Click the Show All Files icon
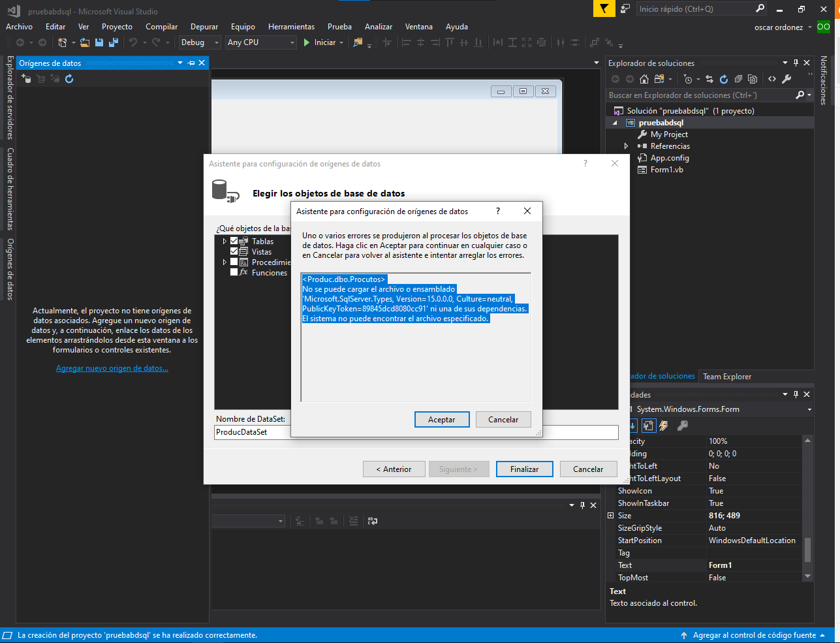 point(753,79)
